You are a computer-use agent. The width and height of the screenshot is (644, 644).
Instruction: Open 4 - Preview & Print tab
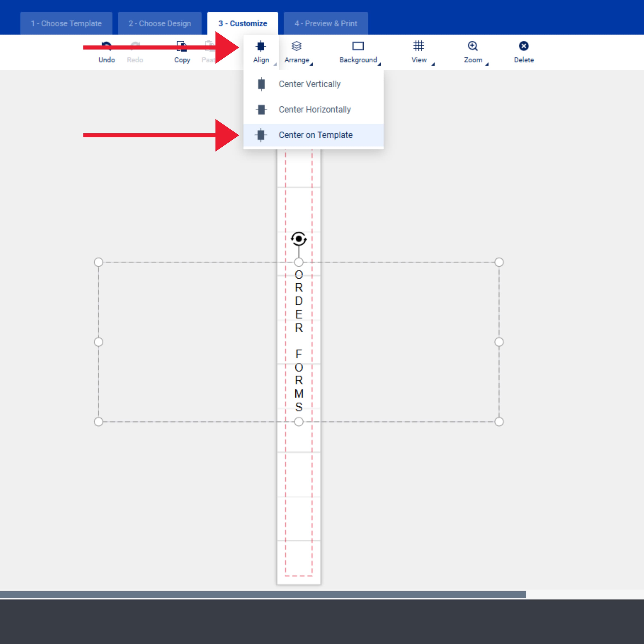coord(326,23)
